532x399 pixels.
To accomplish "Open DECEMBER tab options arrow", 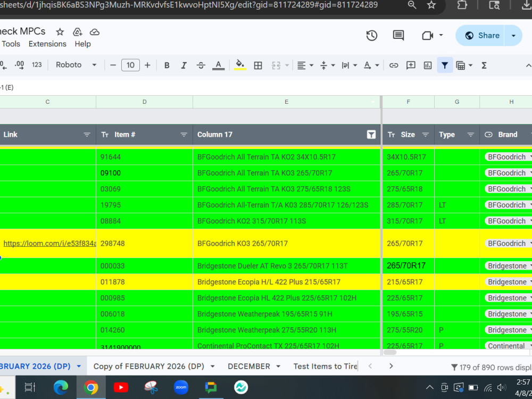I will coord(278,367).
